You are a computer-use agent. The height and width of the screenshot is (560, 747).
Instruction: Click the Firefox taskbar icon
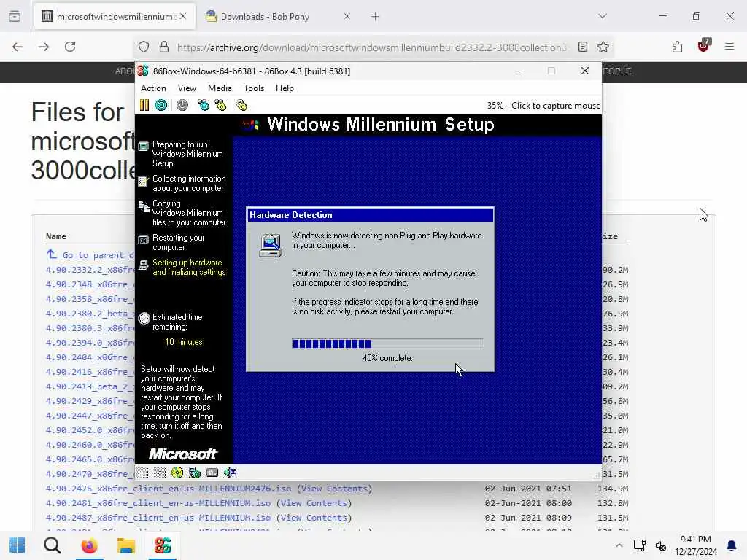coord(89,545)
